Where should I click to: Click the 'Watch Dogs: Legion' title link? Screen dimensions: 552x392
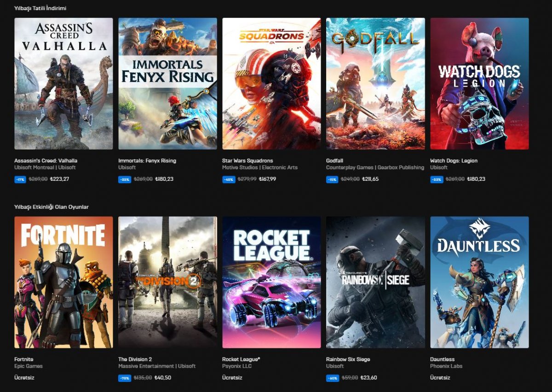(454, 161)
